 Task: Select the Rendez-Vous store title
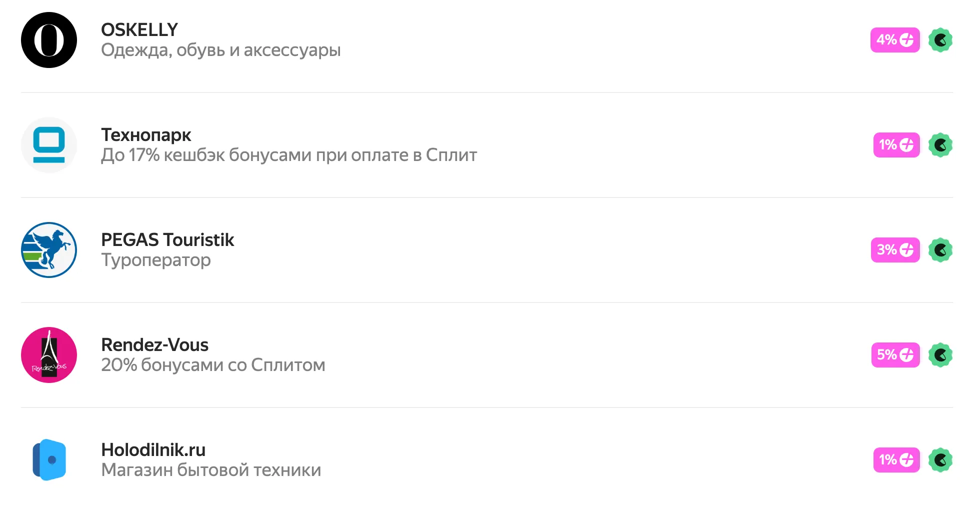click(154, 345)
